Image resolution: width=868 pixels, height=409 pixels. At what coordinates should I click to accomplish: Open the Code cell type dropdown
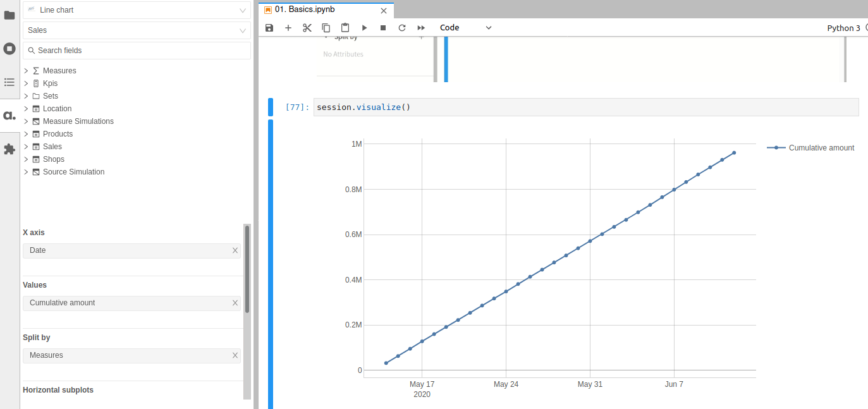[466, 28]
